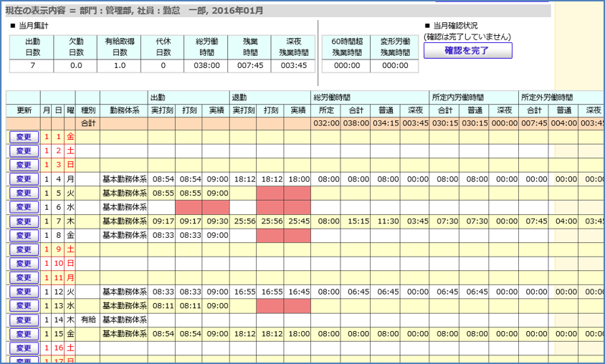Image resolution: width=605 pixels, height=364 pixels.
Task: Click 変更 for January 11 holiday row
Action: point(23,277)
